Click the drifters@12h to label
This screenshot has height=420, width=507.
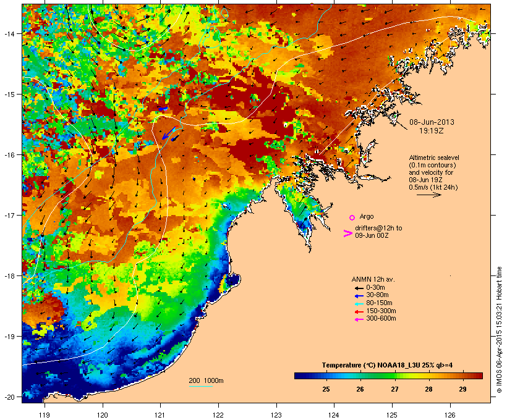(x=378, y=228)
